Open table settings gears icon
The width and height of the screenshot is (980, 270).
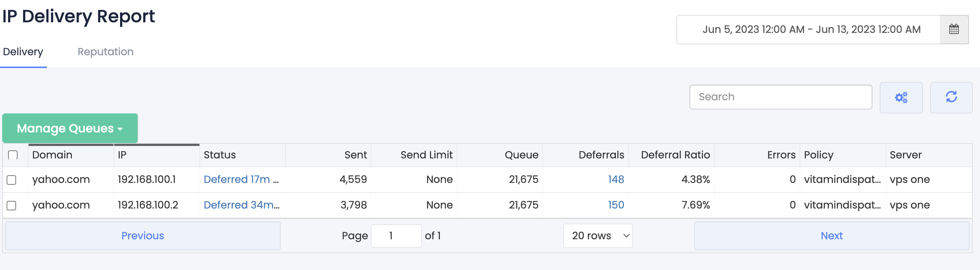pos(901,97)
